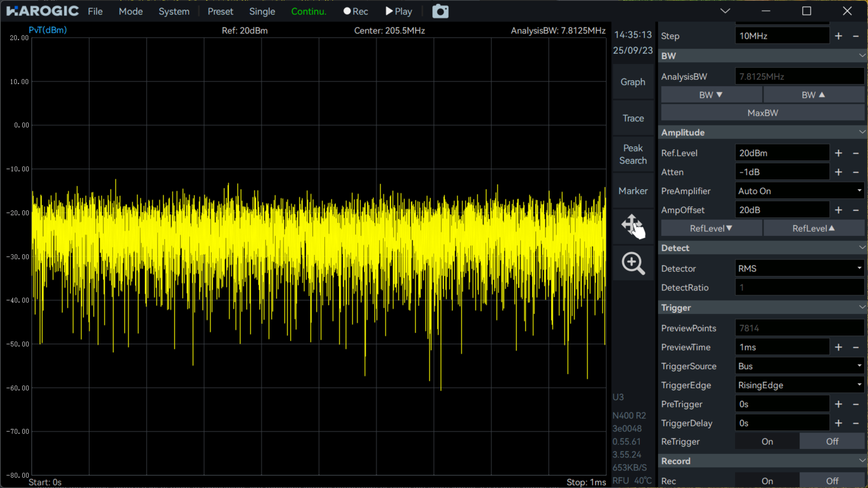Click plus next to PreviewTime
868x488 pixels.
click(x=838, y=347)
